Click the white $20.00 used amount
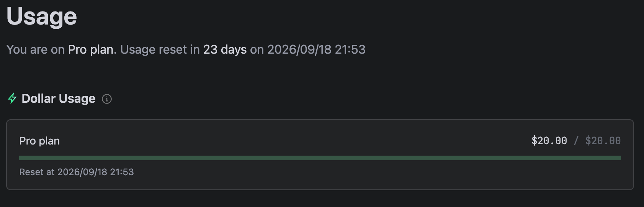This screenshot has height=207, width=644. coord(549,141)
